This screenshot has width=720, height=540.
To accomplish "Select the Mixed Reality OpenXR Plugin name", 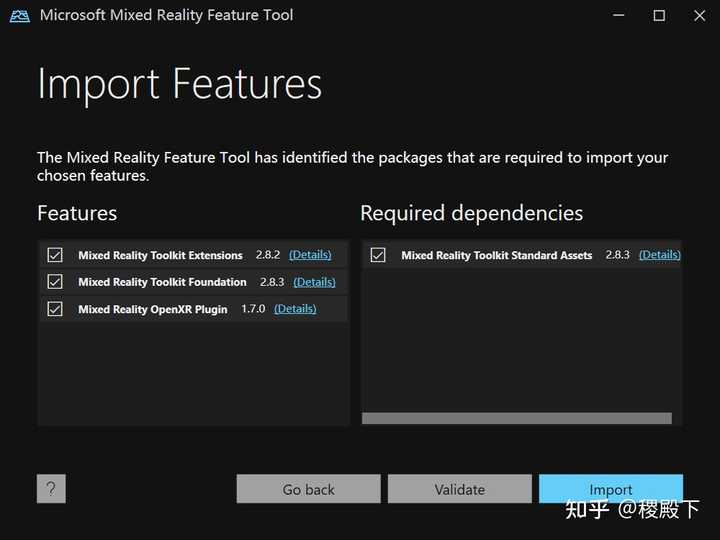I will click(152, 309).
